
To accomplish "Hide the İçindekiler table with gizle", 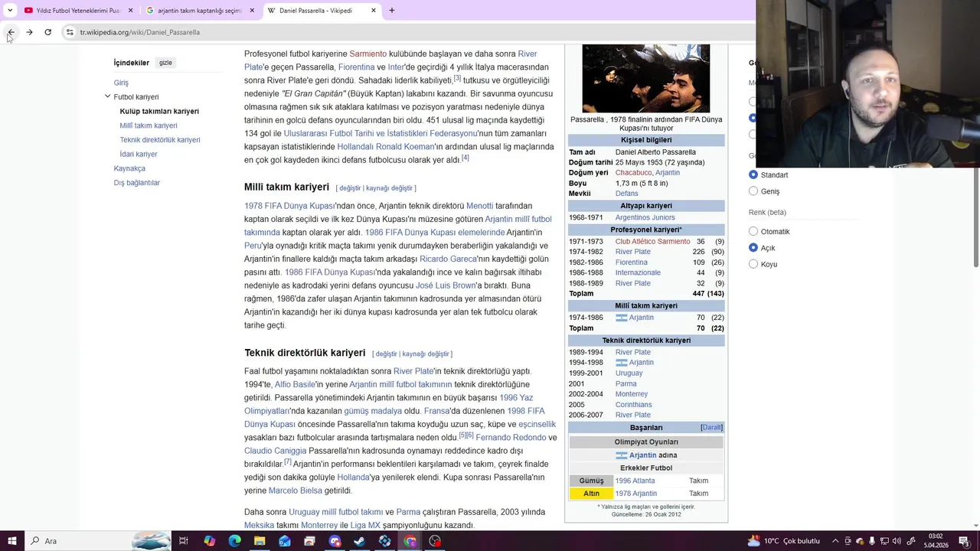I will 165,63.
